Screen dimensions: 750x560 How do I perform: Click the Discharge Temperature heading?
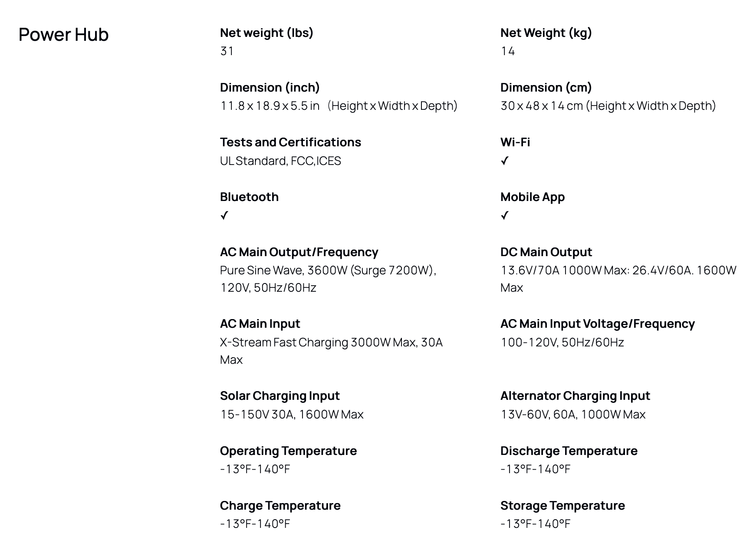pos(569,451)
